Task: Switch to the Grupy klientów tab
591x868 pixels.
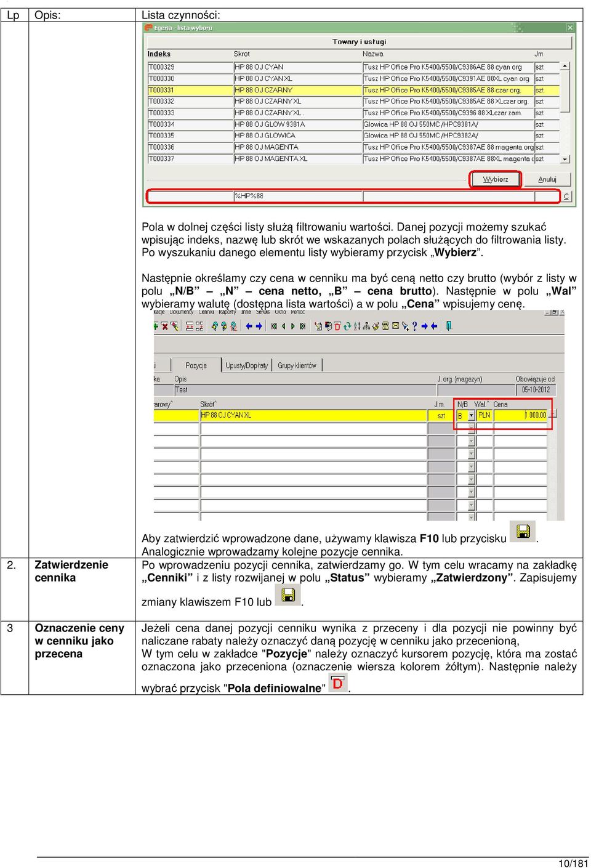Action: (297, 365)
